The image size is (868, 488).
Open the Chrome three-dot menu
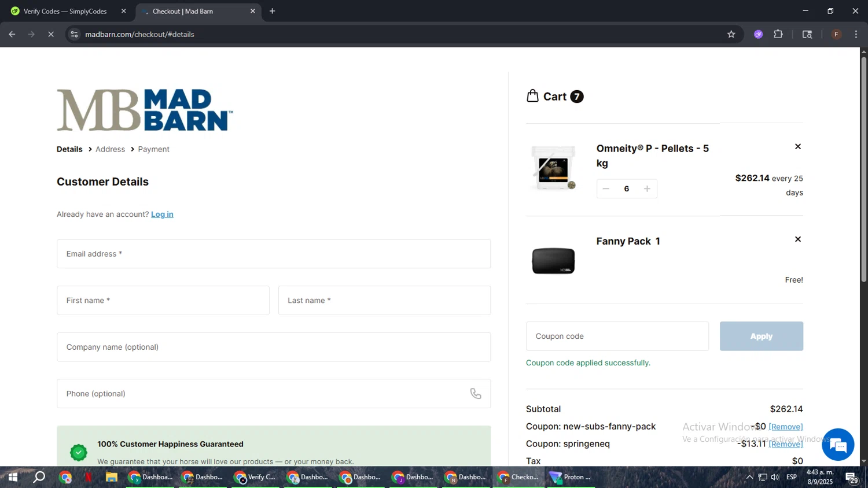[856, 34]
